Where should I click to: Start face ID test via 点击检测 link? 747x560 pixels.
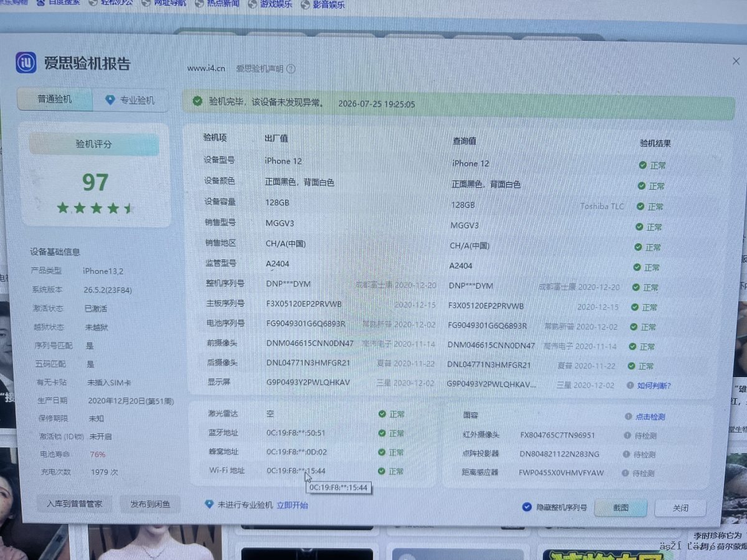tap(650, 417)
